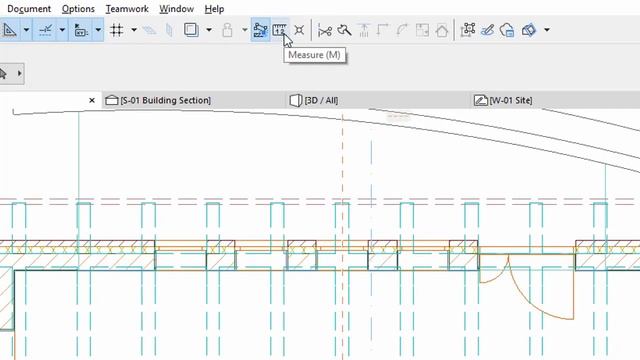Expand dropdown next to Trace icon
The height and width of the screenshot is (360, 640).
tap(209, 30)
